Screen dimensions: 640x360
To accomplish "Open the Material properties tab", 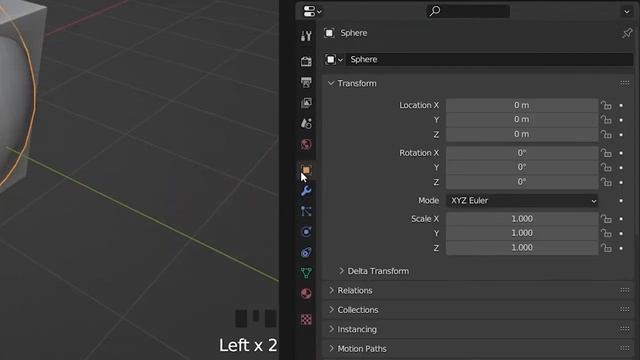I will click(x=306, y=293).
